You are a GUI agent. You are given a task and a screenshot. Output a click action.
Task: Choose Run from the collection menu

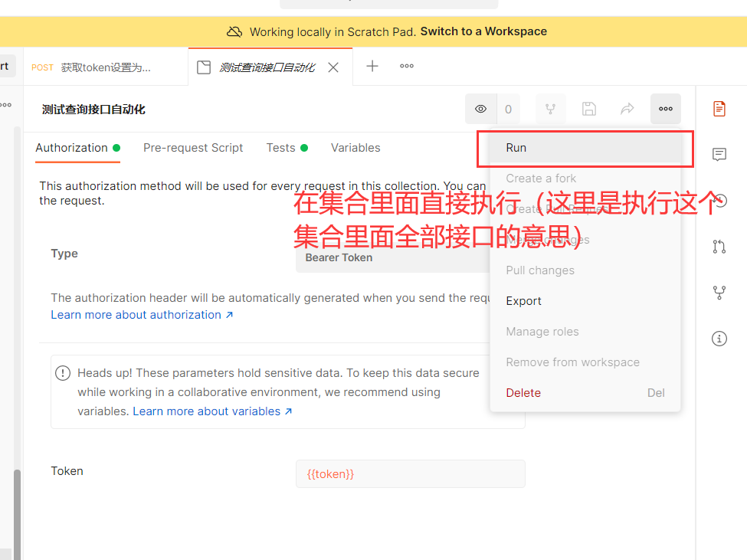[x=585, y=148]
